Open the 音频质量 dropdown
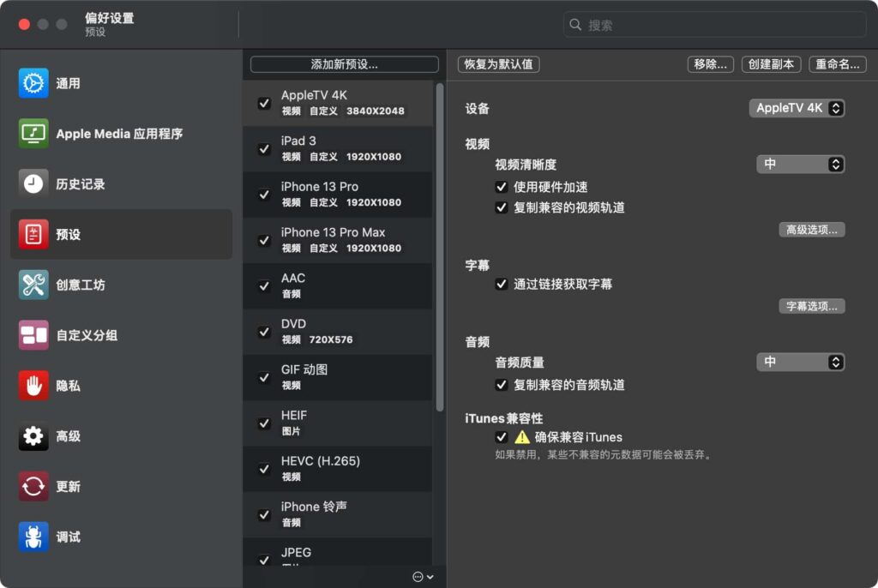This screenshot has height=588, width=878. click(800, 362)
